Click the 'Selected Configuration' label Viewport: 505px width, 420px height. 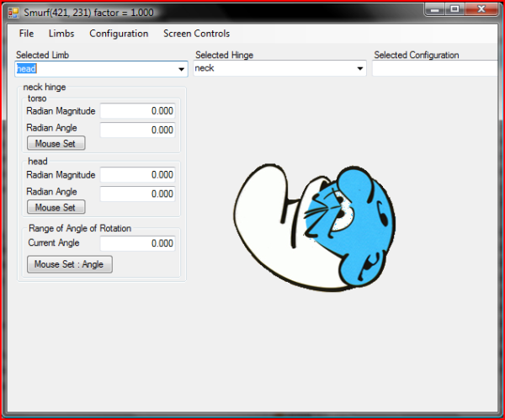(x=417, y=55)
